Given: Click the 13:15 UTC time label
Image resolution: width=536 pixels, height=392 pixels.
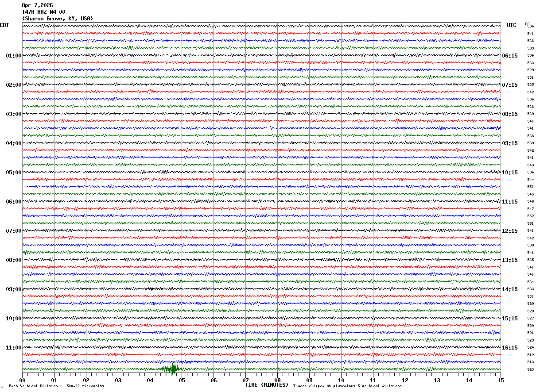Looking at the screenshot, I should 509,260.
